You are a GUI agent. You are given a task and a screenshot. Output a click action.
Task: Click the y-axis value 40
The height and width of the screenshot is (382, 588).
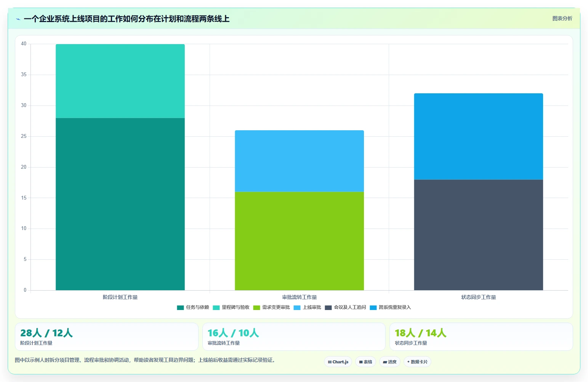pyautogui.click(x=24, y=44)
